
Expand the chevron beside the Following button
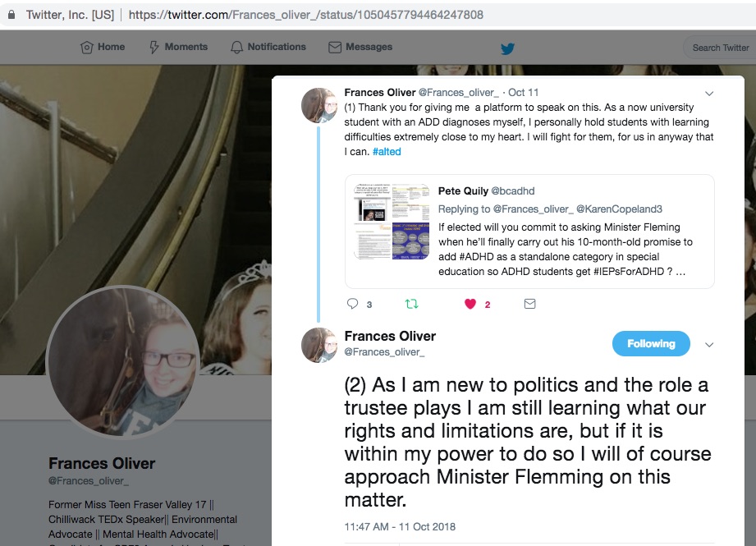[x=708, y=344]
